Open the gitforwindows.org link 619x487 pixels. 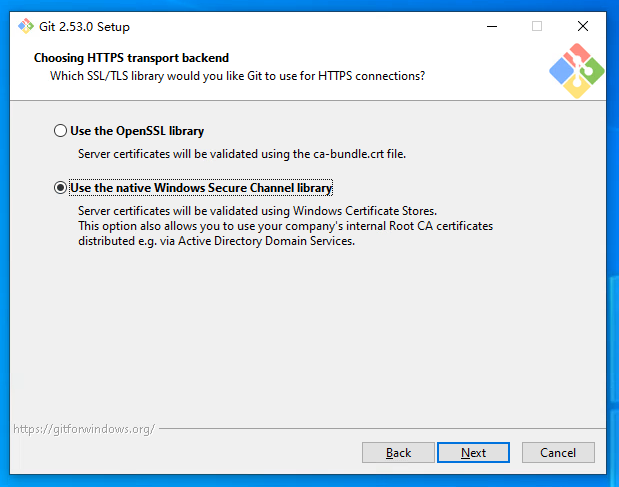point(84,429)
